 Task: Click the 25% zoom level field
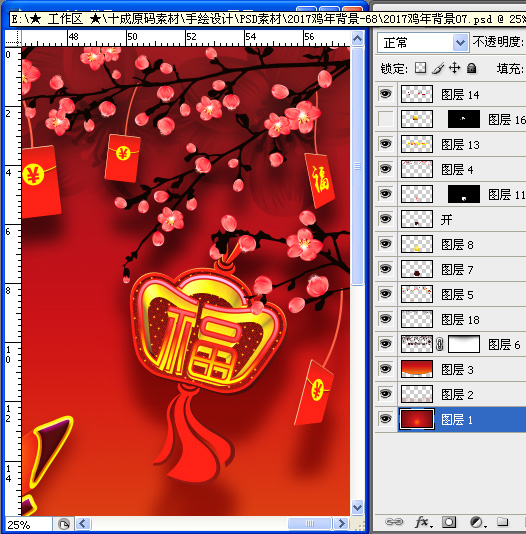pyautogui.click(x=29, y=524)
